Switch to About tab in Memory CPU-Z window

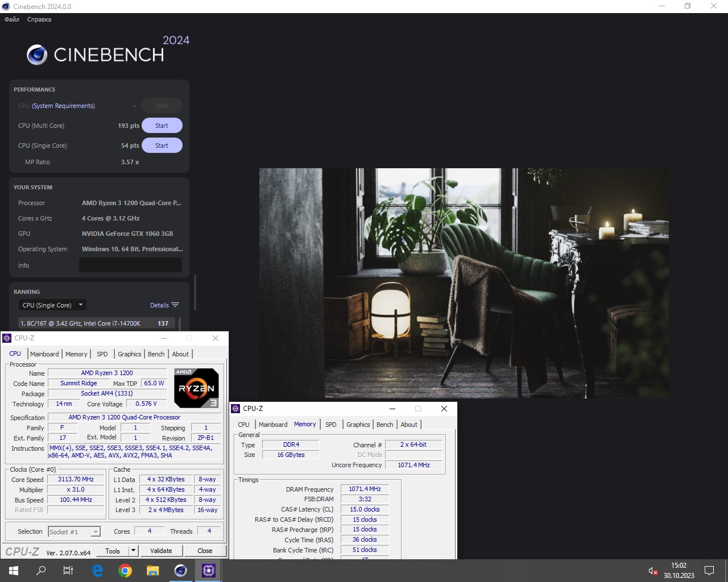click(x=409, y=425)
